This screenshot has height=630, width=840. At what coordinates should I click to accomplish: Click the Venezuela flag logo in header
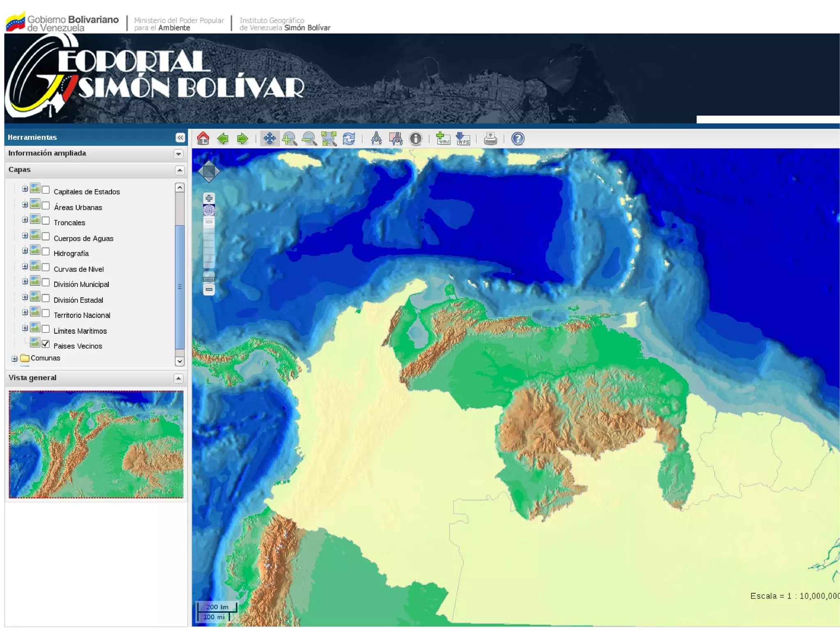tap(15, 21)
